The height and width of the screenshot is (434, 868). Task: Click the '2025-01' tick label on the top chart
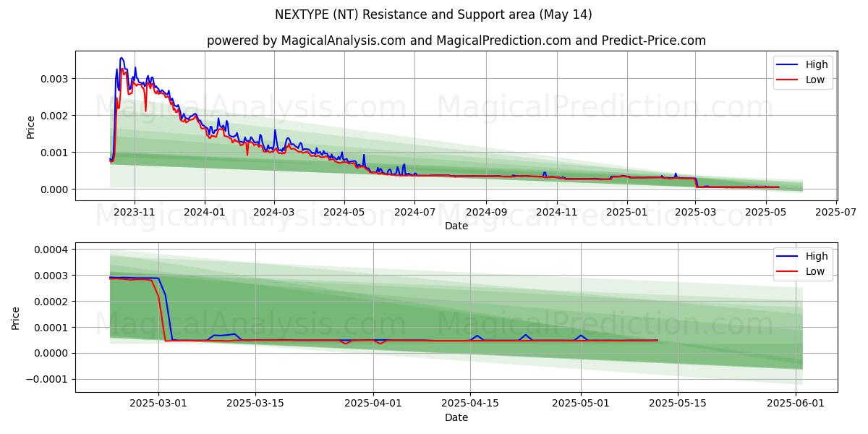626,212
